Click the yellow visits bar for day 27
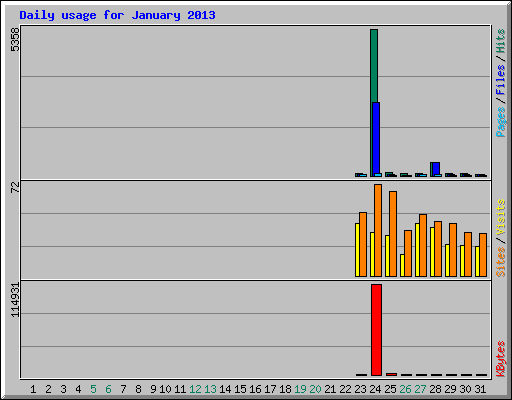512x400 pixels. (417, 250)
